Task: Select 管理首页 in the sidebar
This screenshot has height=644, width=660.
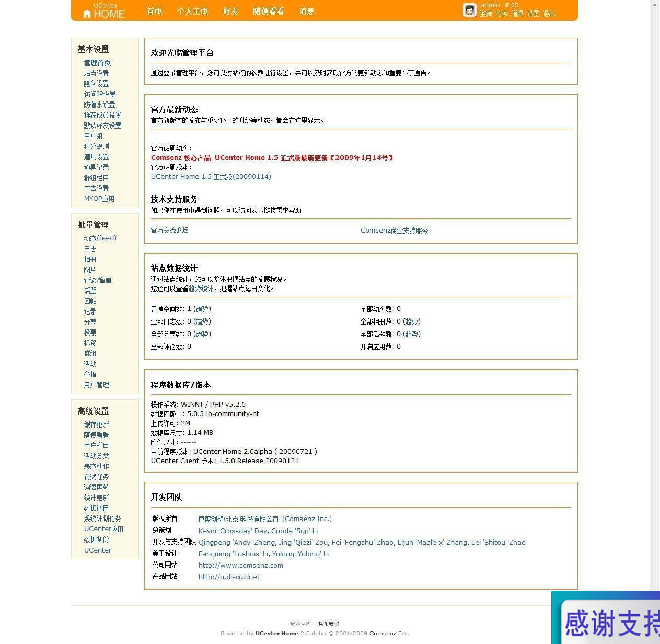Action: 97,63
